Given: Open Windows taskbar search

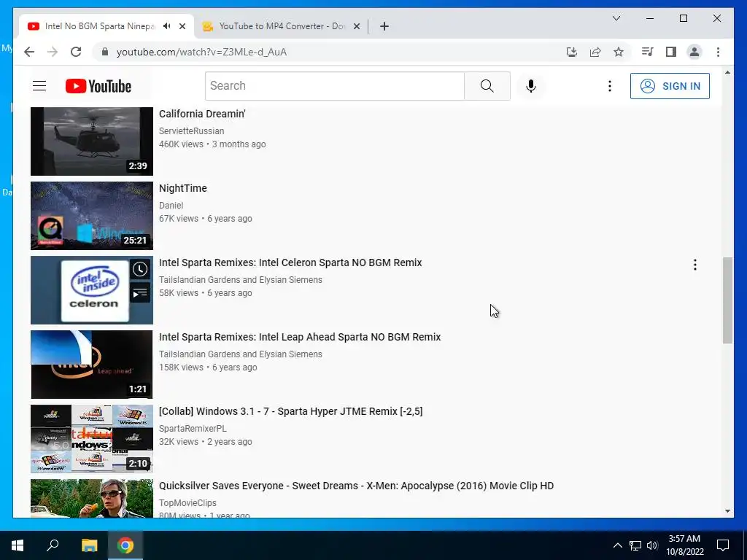Looking at the screenshot, I should [53, 545].
